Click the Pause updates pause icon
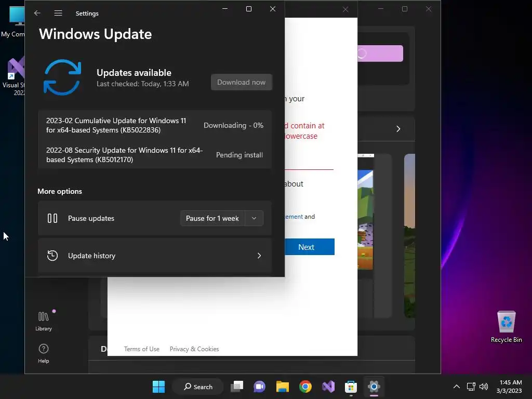 click(x=52, y=218)
